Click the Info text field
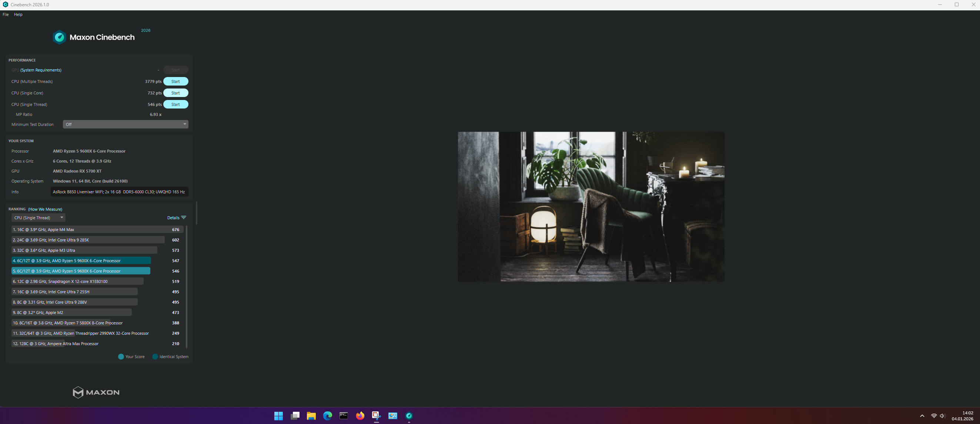The height and width of the screenshot is (424, 980). tap(119, 192)
